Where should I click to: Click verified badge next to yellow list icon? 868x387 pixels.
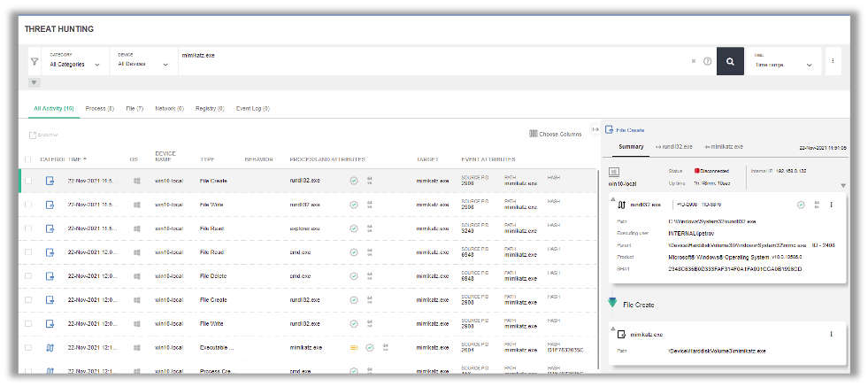(x=370, y=348)
